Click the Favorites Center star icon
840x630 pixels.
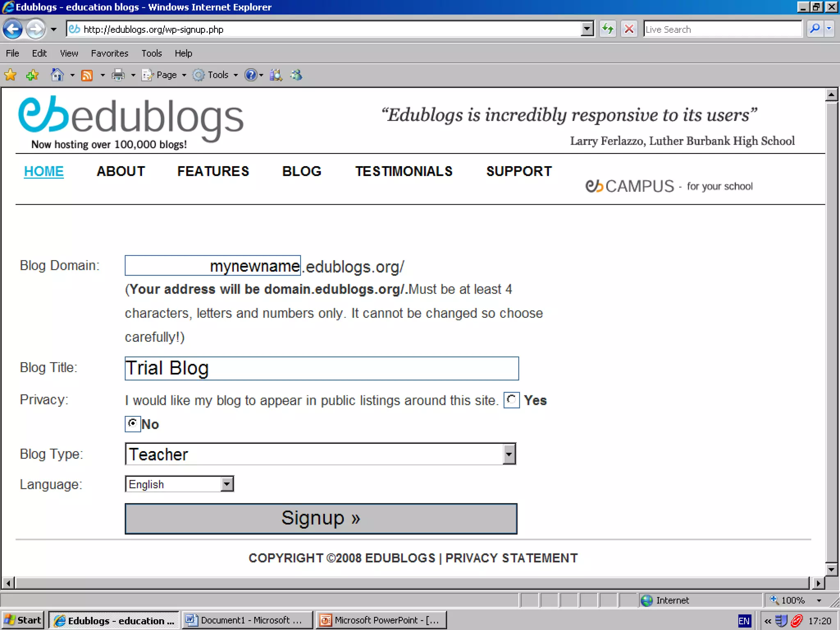coord(10,75)
